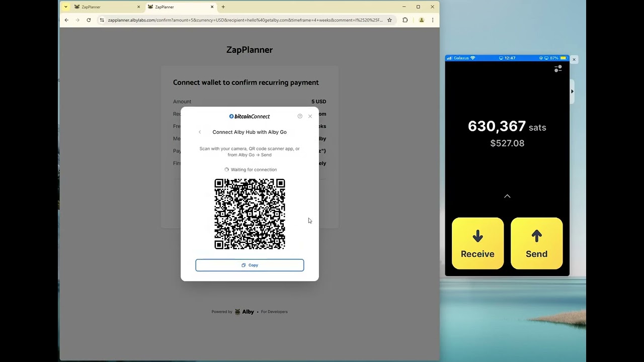644x362 pixels.
Task: Bookmark this page with the star icon
Action: point(389,20)
